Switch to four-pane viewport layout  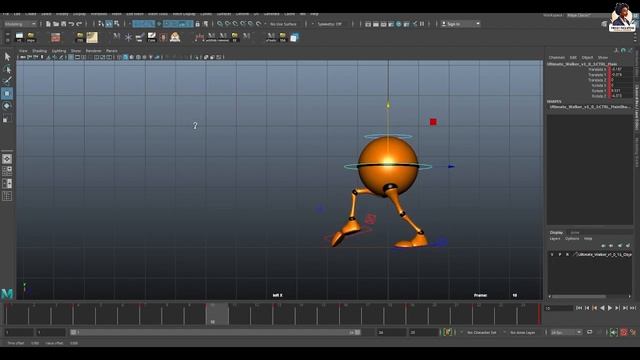pyautogui.click(x=7, y=171)
